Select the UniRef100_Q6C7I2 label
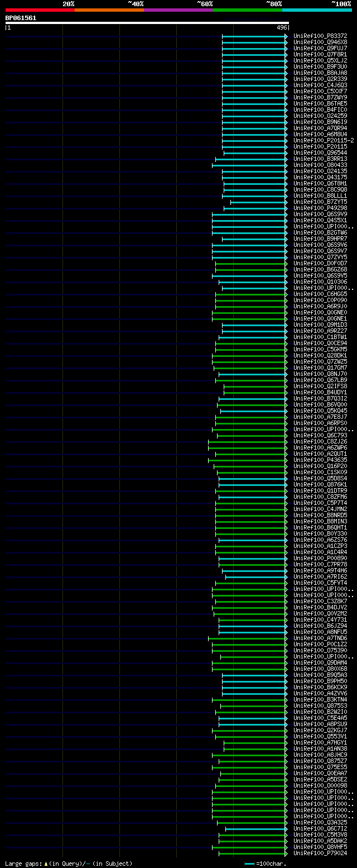 pyautogui.click(x=320, y=829)
